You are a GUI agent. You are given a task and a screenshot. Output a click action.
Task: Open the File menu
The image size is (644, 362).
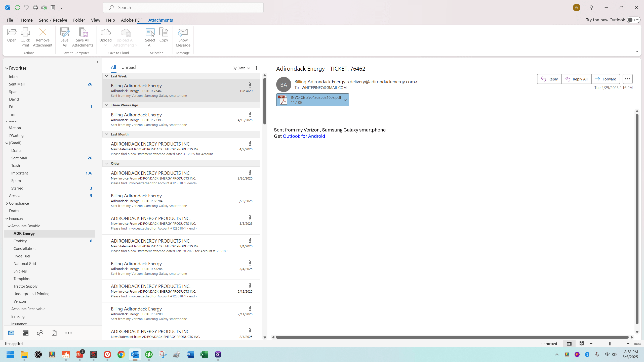(10, 20)
